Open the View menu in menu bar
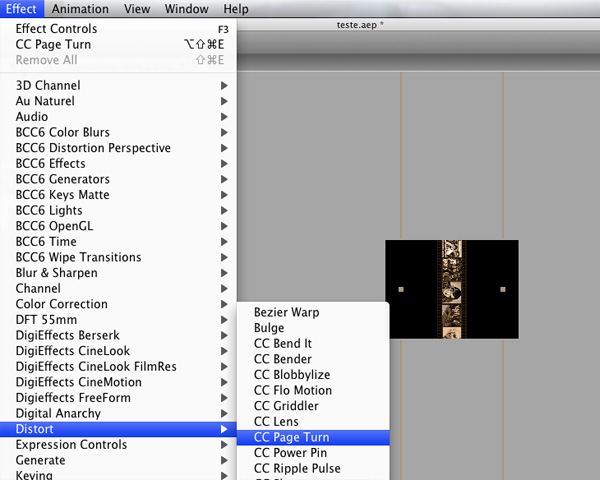The image size is (600, 480). point(137,9)
